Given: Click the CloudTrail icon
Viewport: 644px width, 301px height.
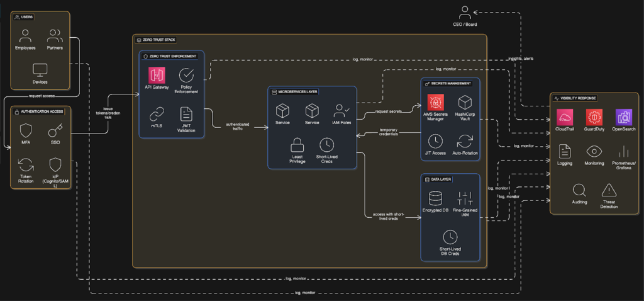Looking at the screenshot, I should tap(565, 116).
